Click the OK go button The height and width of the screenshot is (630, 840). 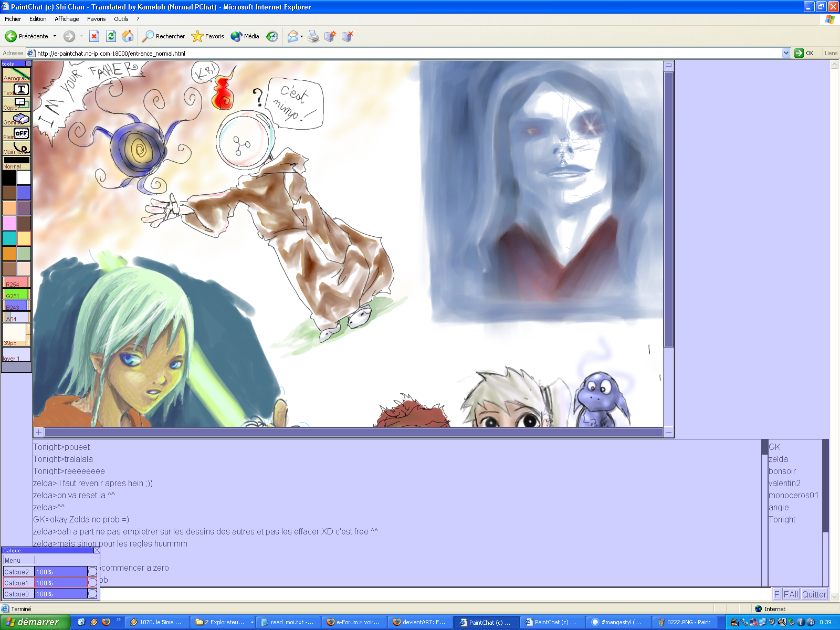click(x=804, y=53)
